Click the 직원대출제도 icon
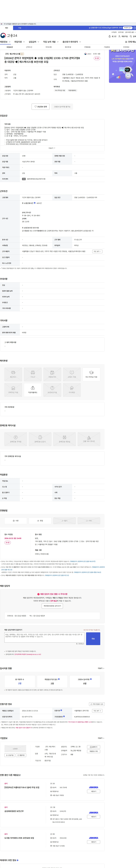Image resolution: width=136 pixels, height=868 pixels. tap(33, 390)
